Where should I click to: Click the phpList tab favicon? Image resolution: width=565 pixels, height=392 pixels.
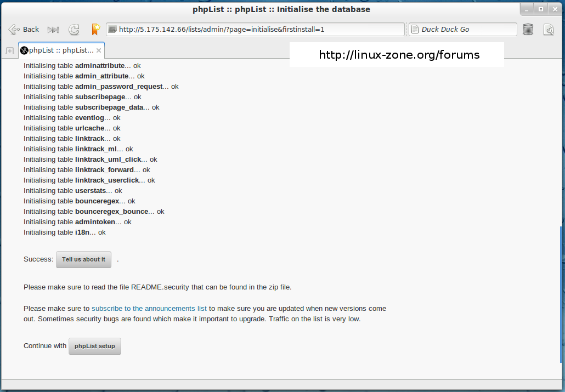click(24, 50)
